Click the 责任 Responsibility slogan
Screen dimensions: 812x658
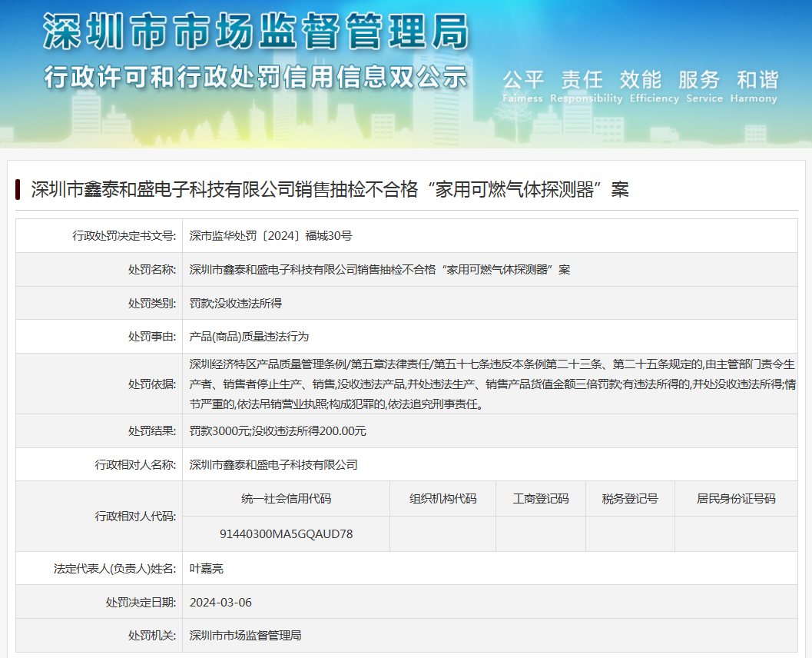click(585, 87)
